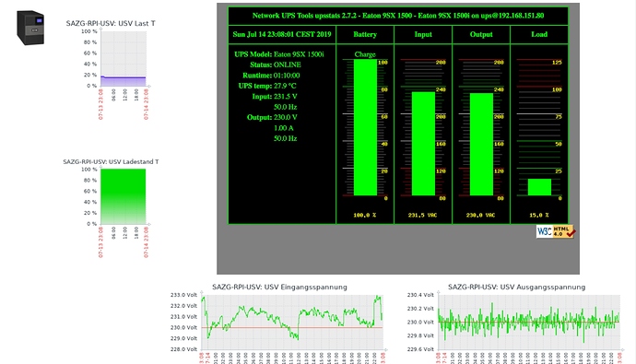Screen dimensions: 636x364
Task: Click the 15.0 % load reading
Action: [x=538, y=216]
